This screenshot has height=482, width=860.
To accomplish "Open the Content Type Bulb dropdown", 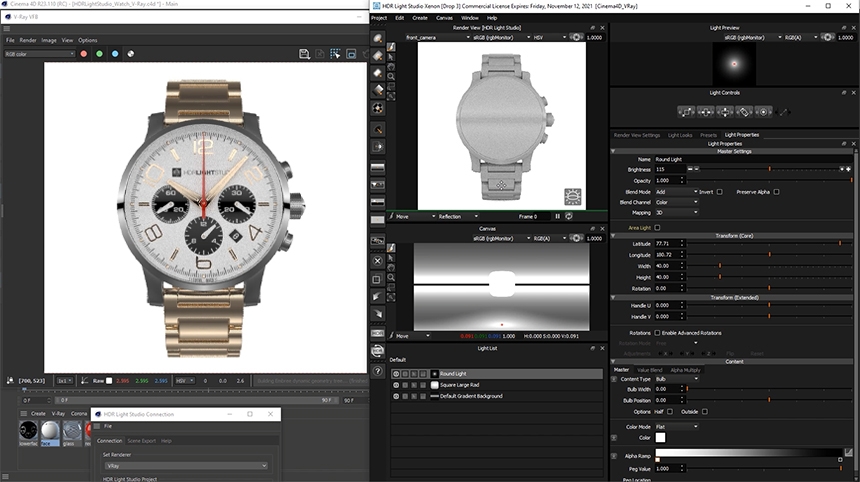I will tap(676, 379).
